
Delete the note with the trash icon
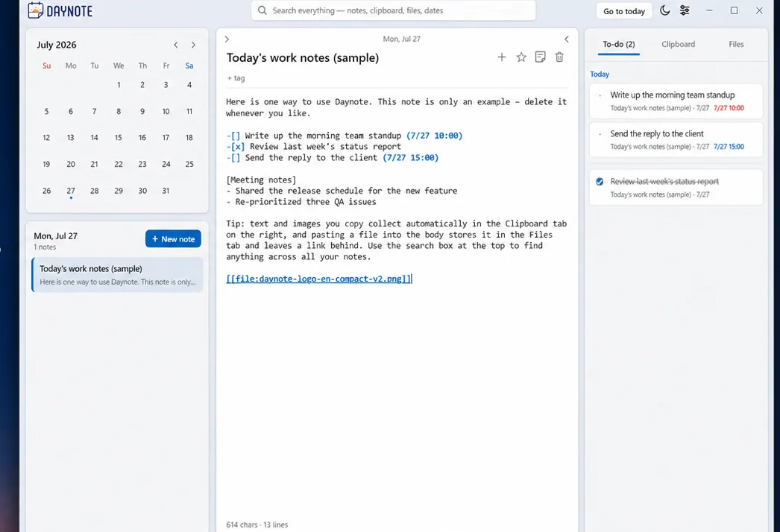[559, 57]
